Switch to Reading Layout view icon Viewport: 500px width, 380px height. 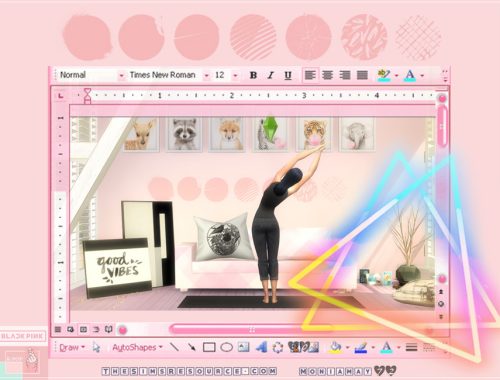(109, 329)
